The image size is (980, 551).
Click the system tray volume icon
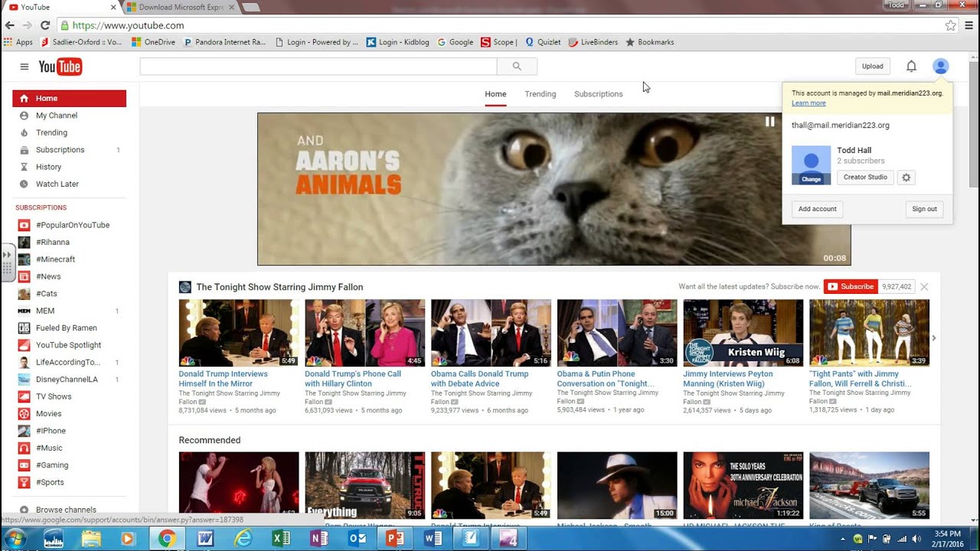(x=916, y=539)
